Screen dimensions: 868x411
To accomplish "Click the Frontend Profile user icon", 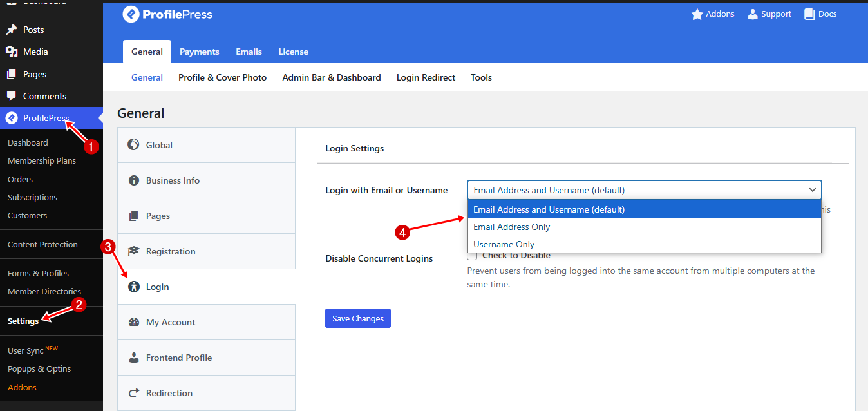I will coord(134,358).
